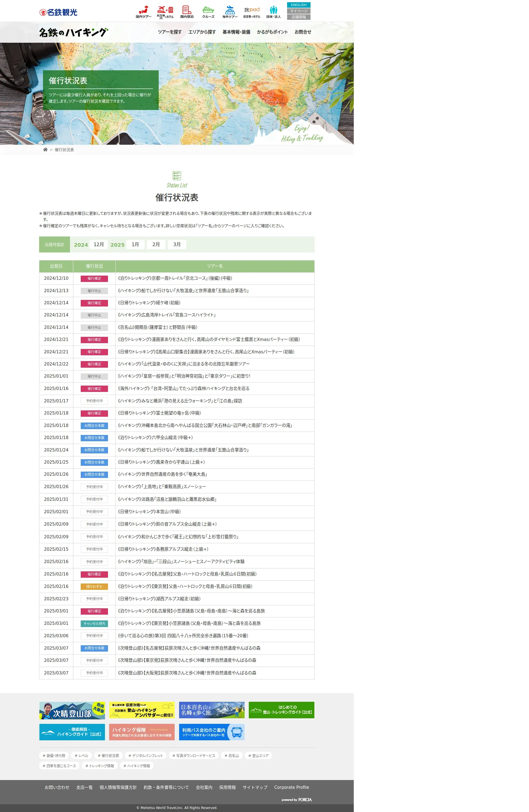Viewport: 529px width, 812px height.
Task: Filter departures by 12月 2024
Action: coord(99,244)
